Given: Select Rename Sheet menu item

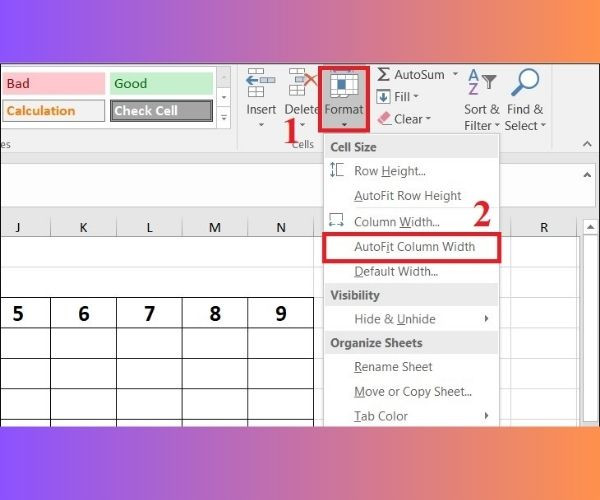Looking at the screenshot, I should pos(411,367).
